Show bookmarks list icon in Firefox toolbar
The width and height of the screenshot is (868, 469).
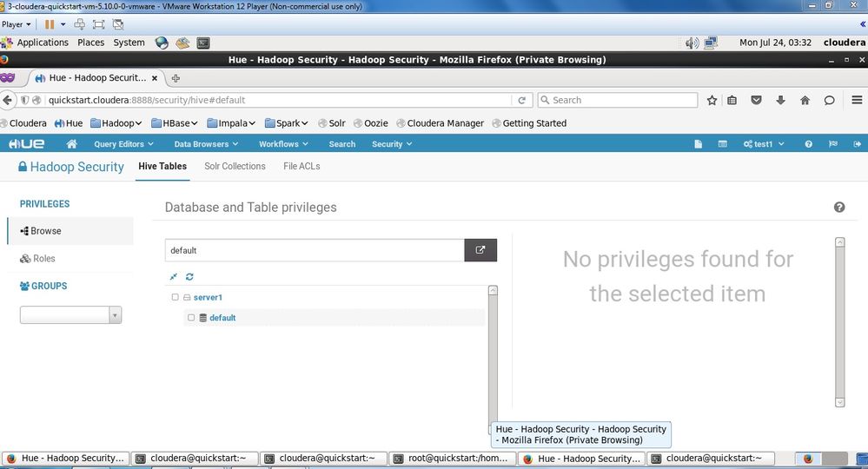(732, 100)
